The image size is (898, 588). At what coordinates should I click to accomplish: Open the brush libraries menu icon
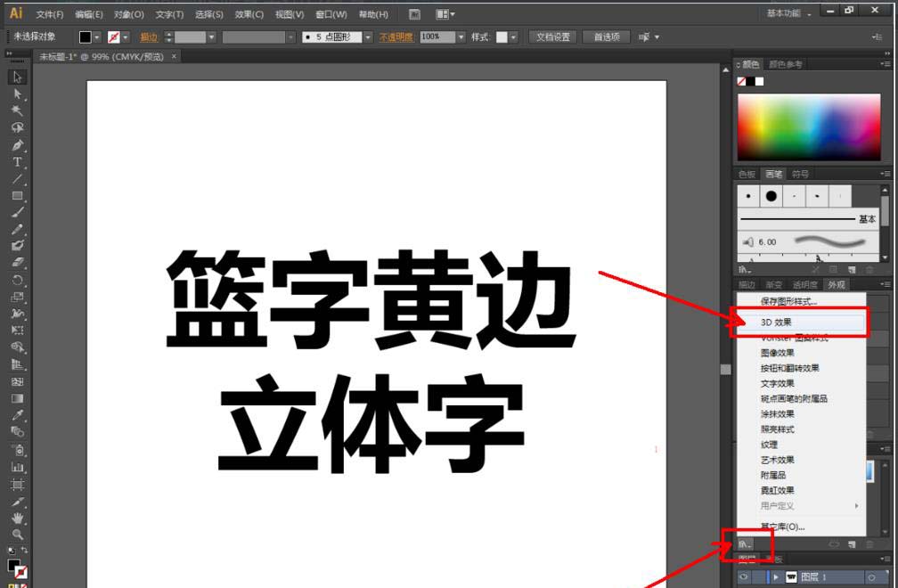tap(745, 269)
